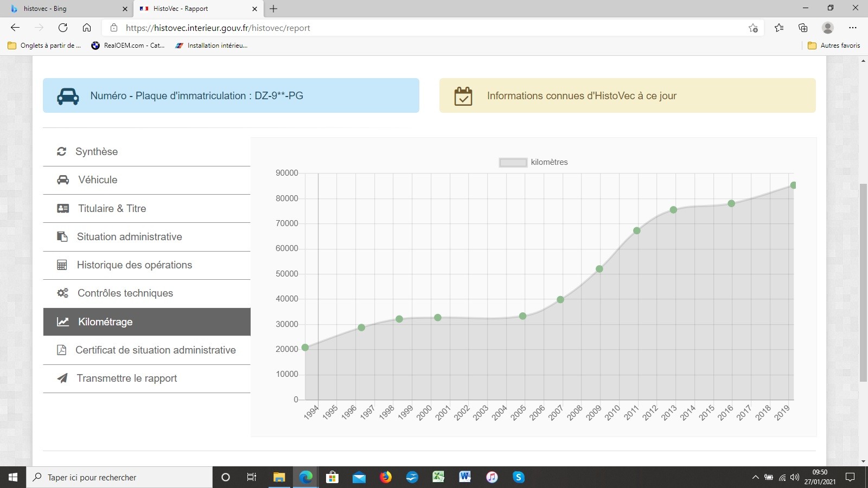The height and width of the screenshot is (488, 868).
Task: Click the gears icon beside Contrôles techniques
Action: [x=63, y=293]
